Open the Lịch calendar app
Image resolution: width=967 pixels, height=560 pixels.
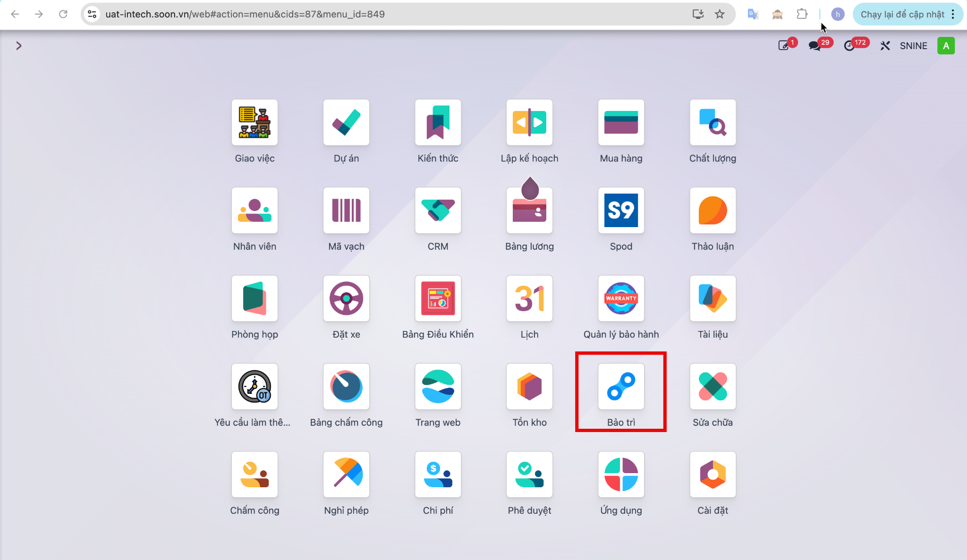click(x=529, y=298)
